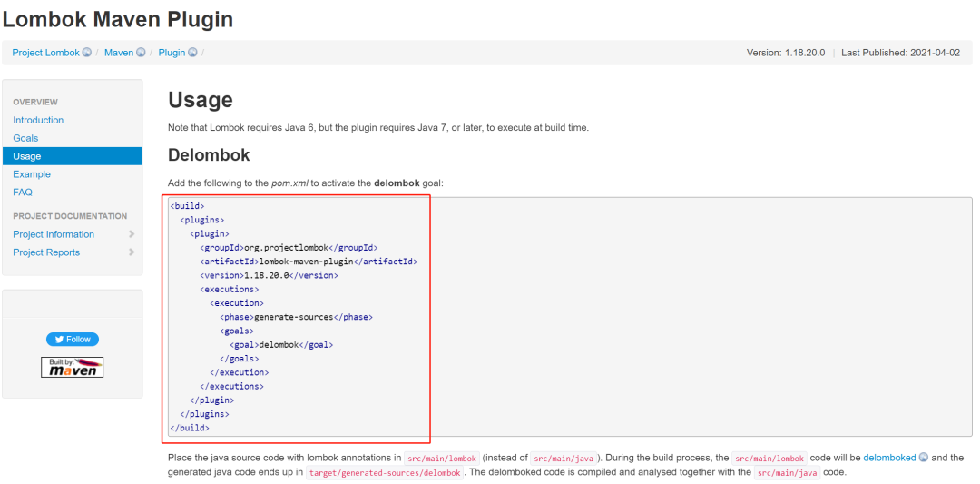The height and width of the screenshot is (484, 980).
Task: Click the src/main/lombok code snippet
Action: tap(442, 459)
